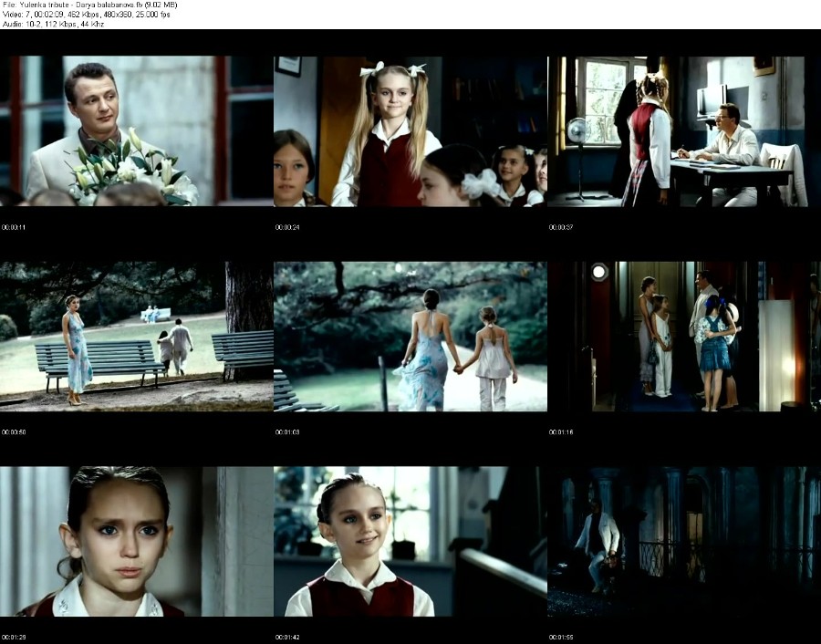Select the thumbnail of group in dark hallway
Screen dimensions: 821x644
[684, 336]
